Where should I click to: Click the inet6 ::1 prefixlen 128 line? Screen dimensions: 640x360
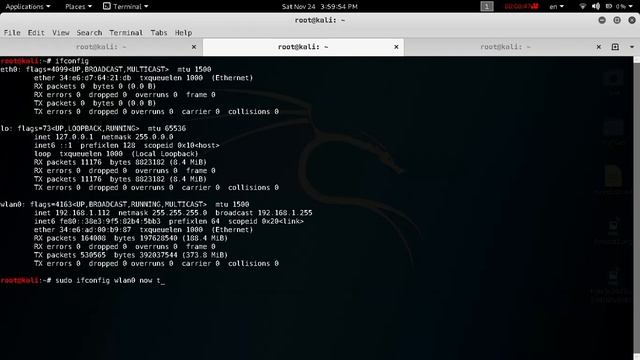click(127, 145)
